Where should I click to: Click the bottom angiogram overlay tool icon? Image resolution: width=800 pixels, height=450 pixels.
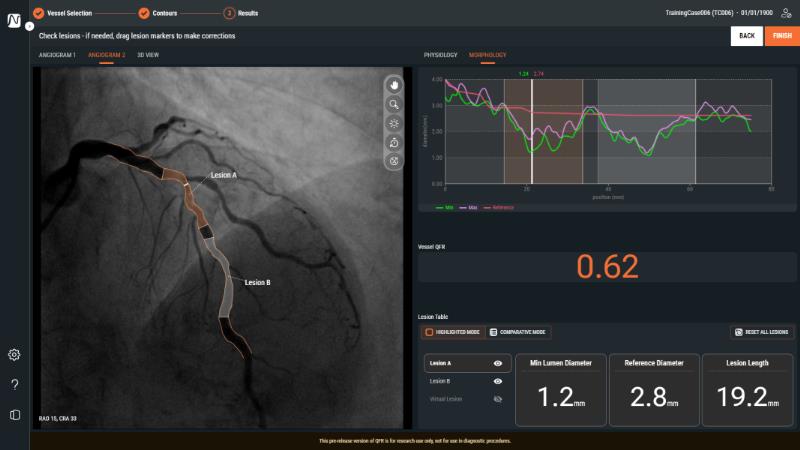pos(394,160)
